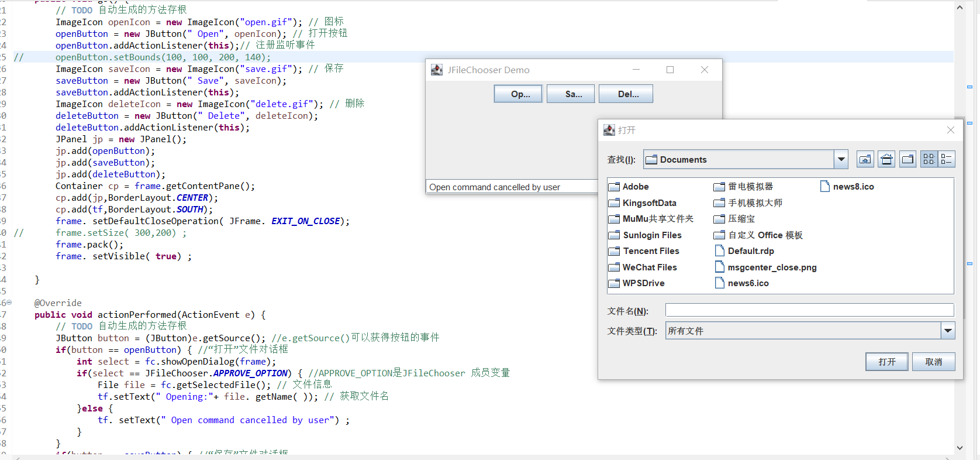Select the KingsoftData folder

pyautogui.click(x=643, y=203)
